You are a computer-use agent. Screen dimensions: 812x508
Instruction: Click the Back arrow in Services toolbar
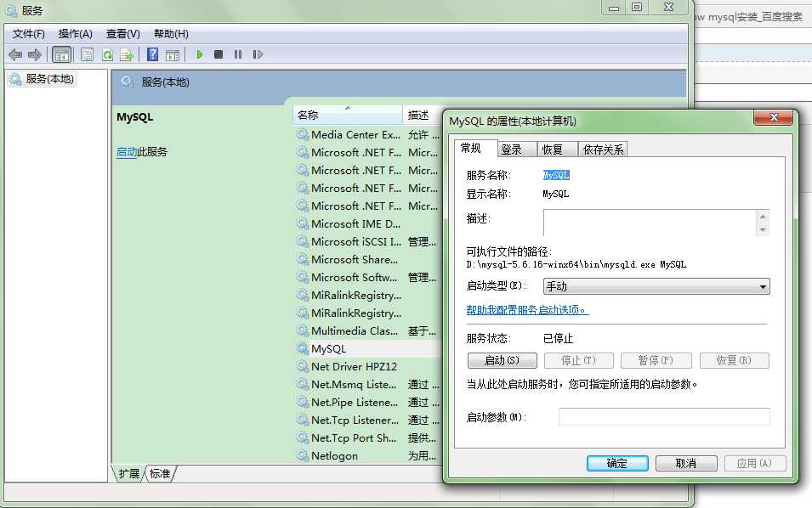tap(15, 54)
